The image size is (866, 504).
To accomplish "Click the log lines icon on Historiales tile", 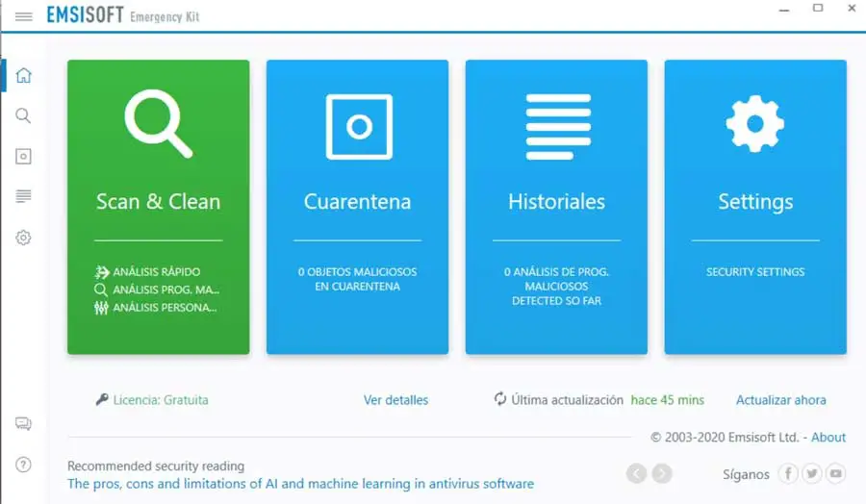I will pos(558,126).
